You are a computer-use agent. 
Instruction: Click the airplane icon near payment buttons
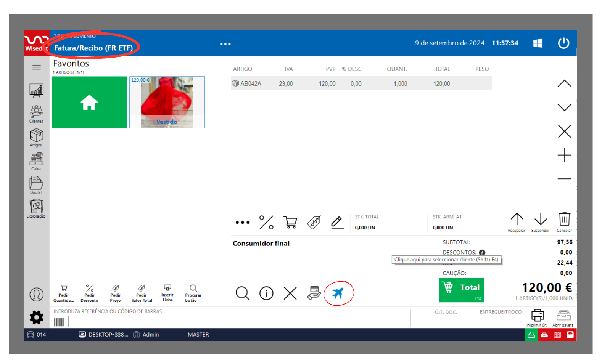point(338,293)
